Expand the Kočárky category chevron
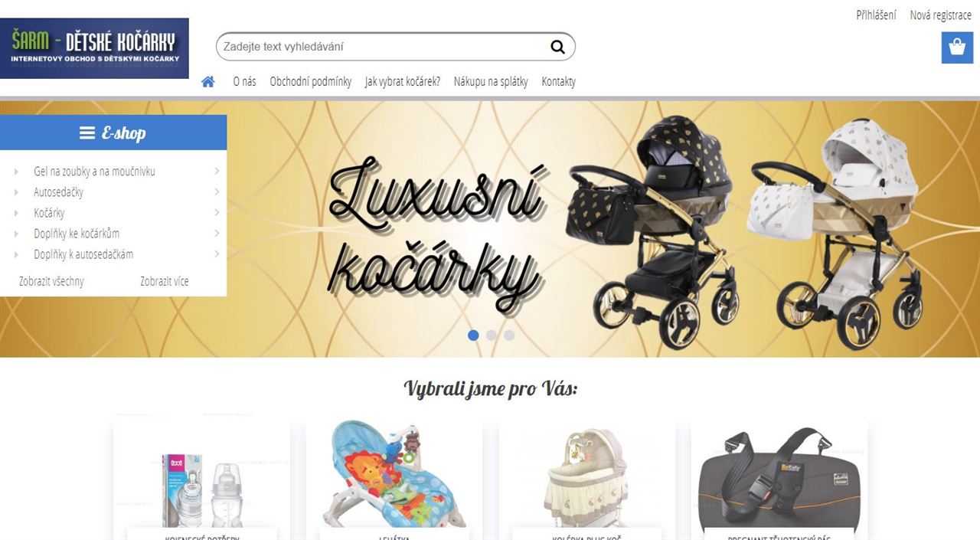 pyautogui.click(x=217, y=213)
